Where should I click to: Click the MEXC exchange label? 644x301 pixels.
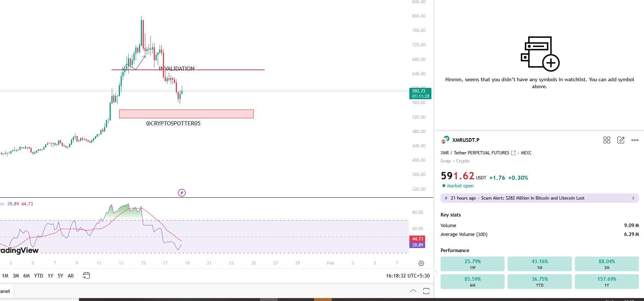[526, 153]
